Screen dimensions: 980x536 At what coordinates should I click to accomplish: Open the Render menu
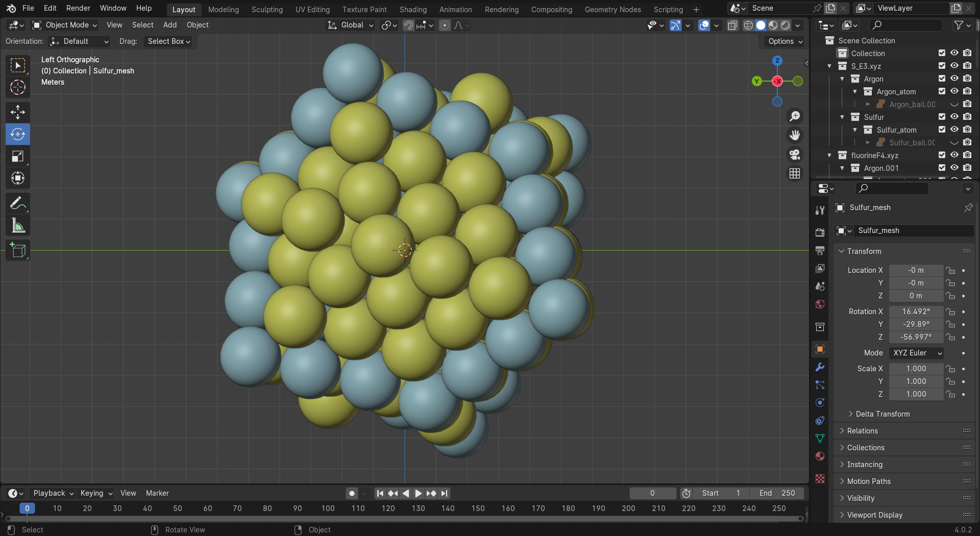pos(78,8)
